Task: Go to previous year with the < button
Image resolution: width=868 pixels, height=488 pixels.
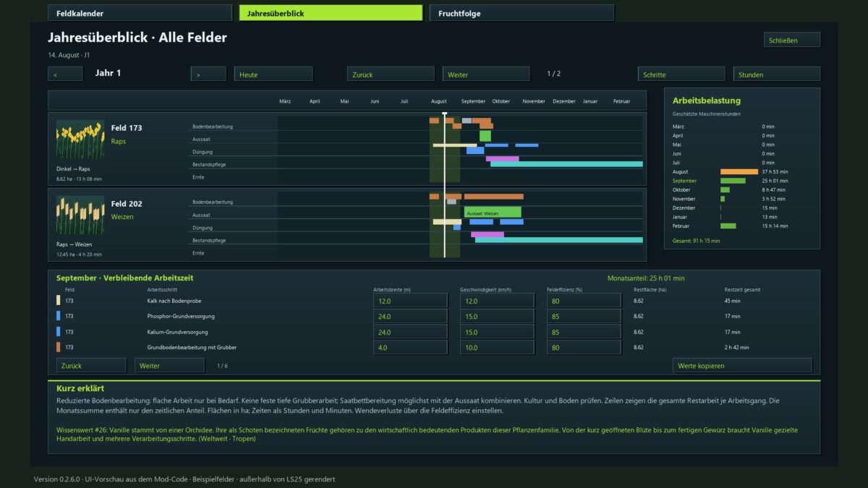Action: click(x=65, y=74)
